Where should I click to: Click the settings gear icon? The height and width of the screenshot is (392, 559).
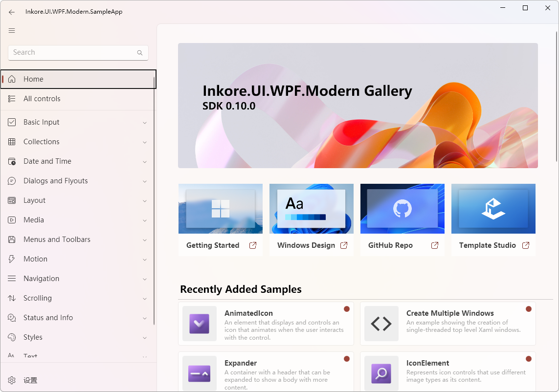12,380
